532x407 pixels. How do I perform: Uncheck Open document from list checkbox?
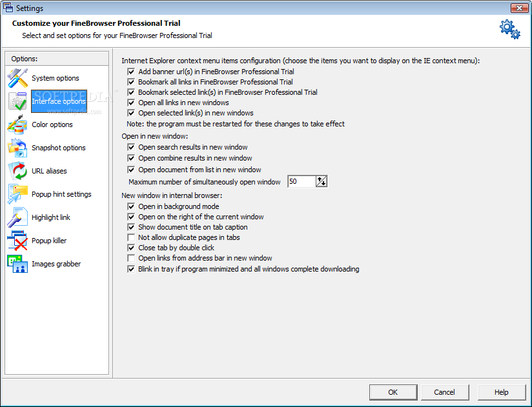tap(131, 170)
